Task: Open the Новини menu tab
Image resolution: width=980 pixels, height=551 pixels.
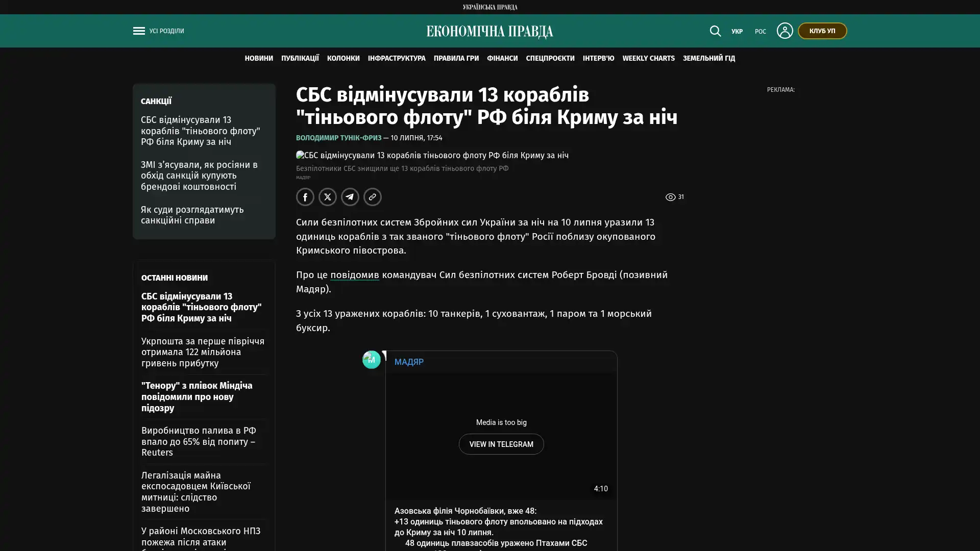Action: [259, 59]
